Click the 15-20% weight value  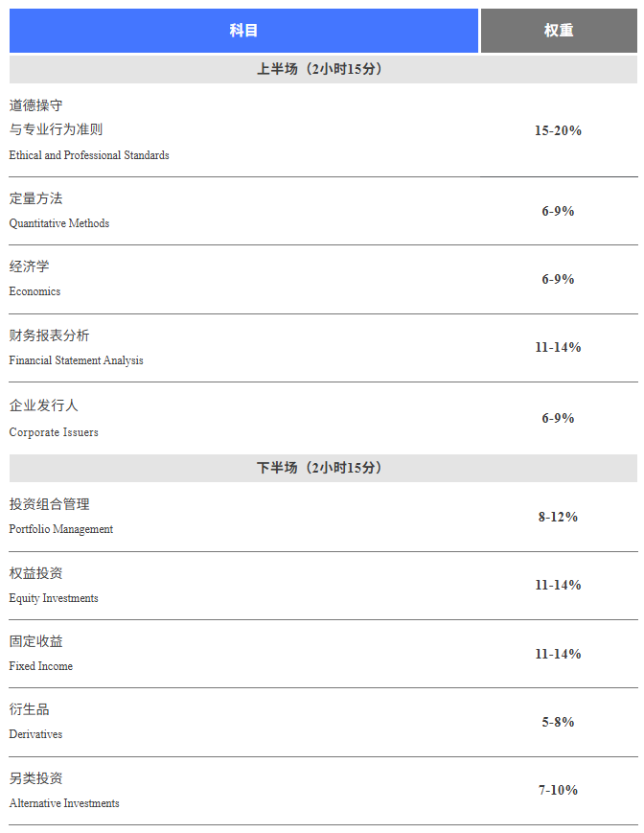pyautogui.click(x=558, y=130)
